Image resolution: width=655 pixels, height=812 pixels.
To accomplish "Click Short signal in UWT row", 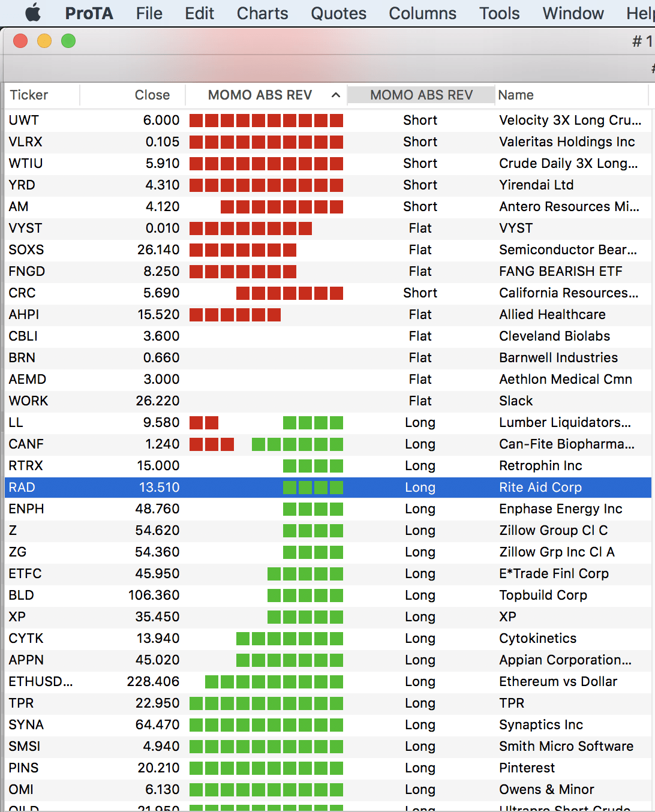I will (420, 120).
